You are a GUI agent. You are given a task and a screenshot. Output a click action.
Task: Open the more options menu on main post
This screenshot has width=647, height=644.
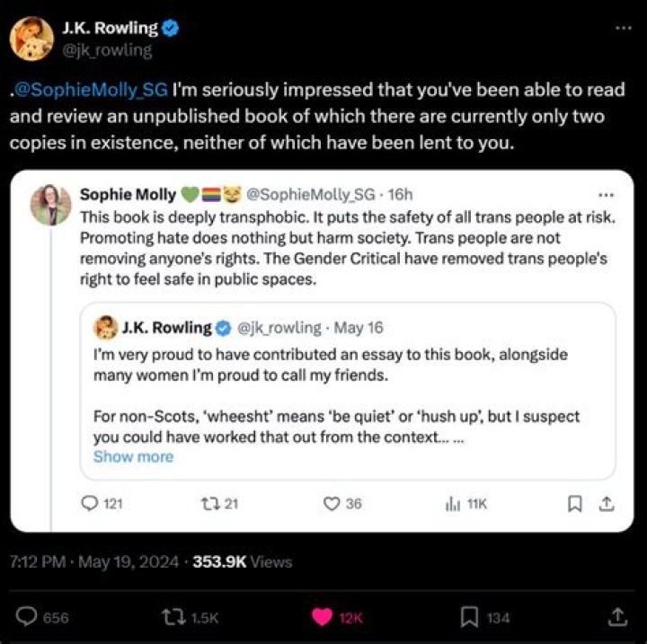click(x=623, y=28)
